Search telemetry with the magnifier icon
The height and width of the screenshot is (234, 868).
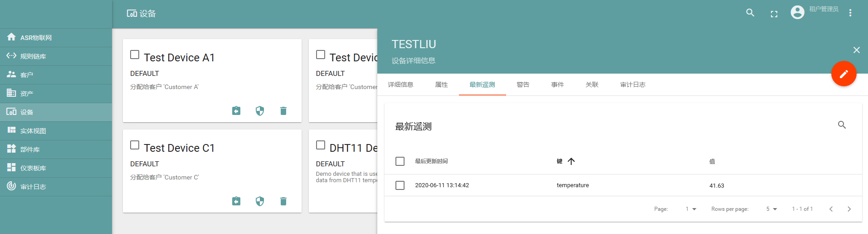(842, 125)
